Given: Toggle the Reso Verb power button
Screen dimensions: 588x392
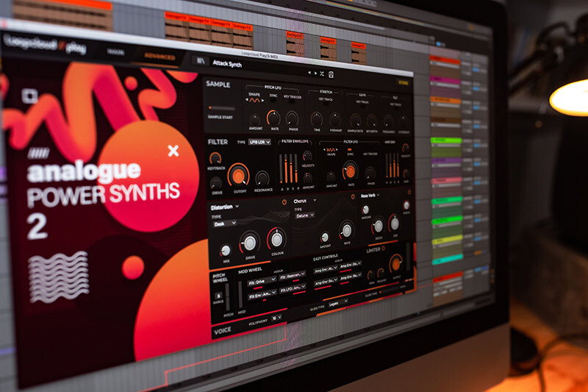Looking at the screenshot, I should coord(409,193).
